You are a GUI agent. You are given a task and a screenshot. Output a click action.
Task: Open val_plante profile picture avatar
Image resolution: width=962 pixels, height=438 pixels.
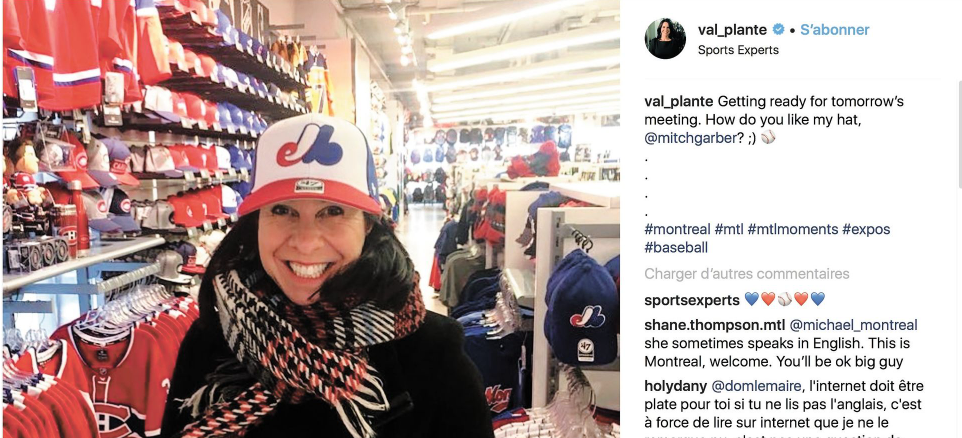tap(665, 39)
